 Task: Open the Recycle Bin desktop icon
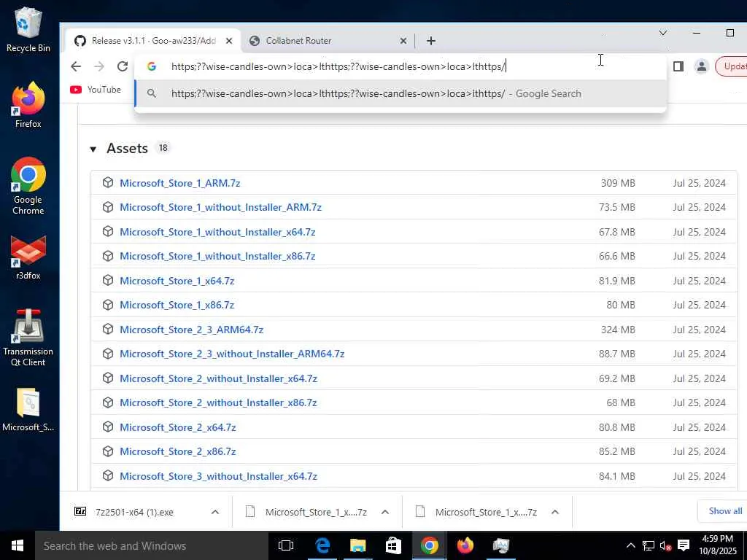28,29
